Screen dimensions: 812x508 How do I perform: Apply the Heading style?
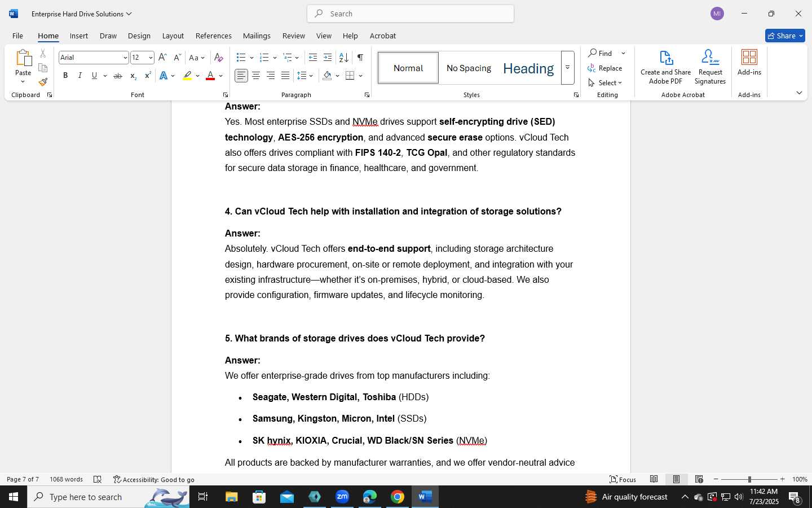coord(528,68)
